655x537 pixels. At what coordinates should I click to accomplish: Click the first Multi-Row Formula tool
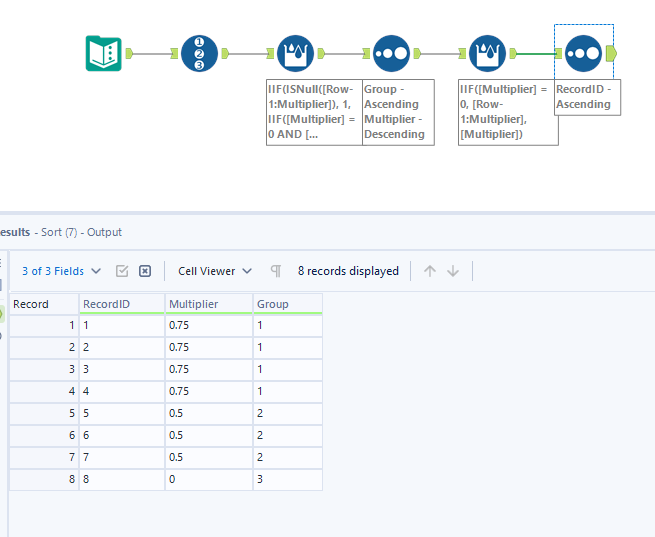[x=295, y=53]
